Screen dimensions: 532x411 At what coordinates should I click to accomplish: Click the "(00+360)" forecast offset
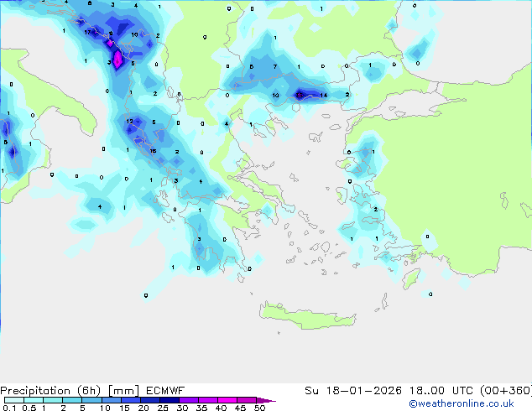[506, 391]
